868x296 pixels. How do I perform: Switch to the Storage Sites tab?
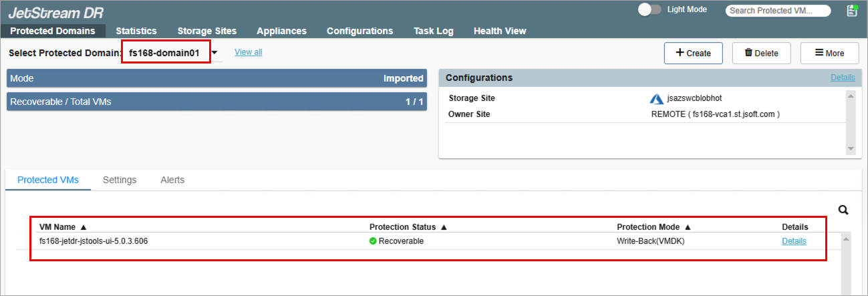[x=206, y=31]
